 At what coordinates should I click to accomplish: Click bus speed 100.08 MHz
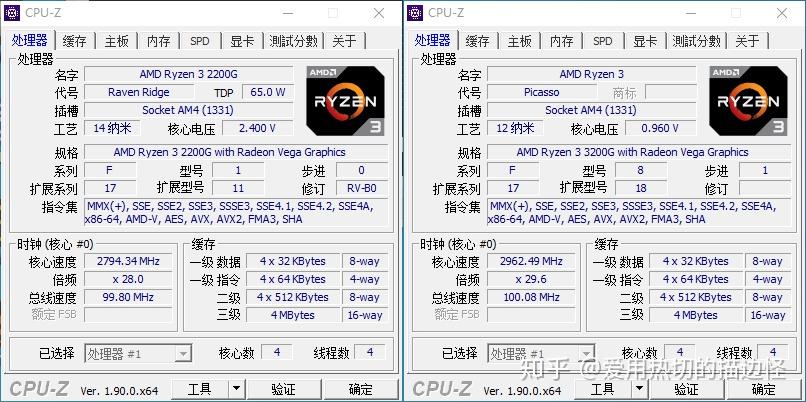531,297
